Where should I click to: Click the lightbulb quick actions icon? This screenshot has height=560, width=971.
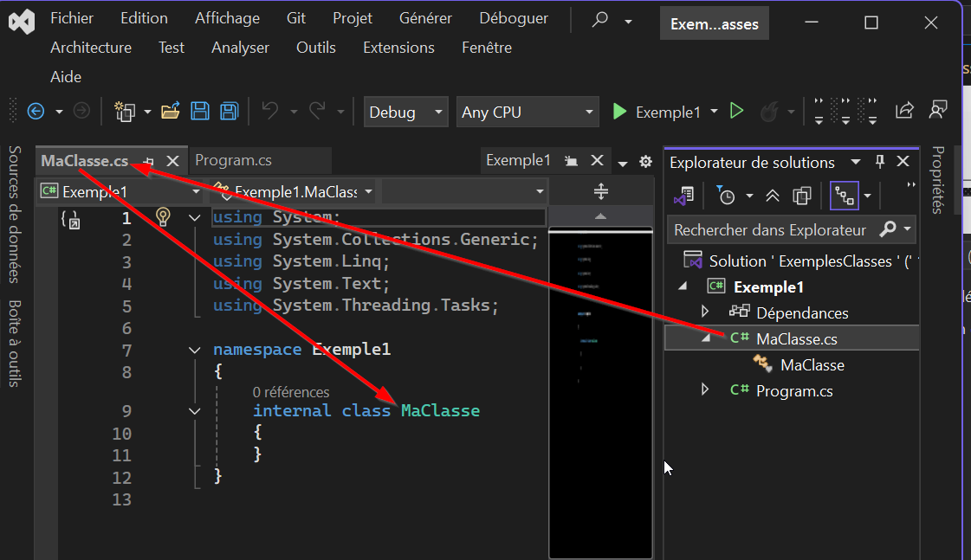163,216
